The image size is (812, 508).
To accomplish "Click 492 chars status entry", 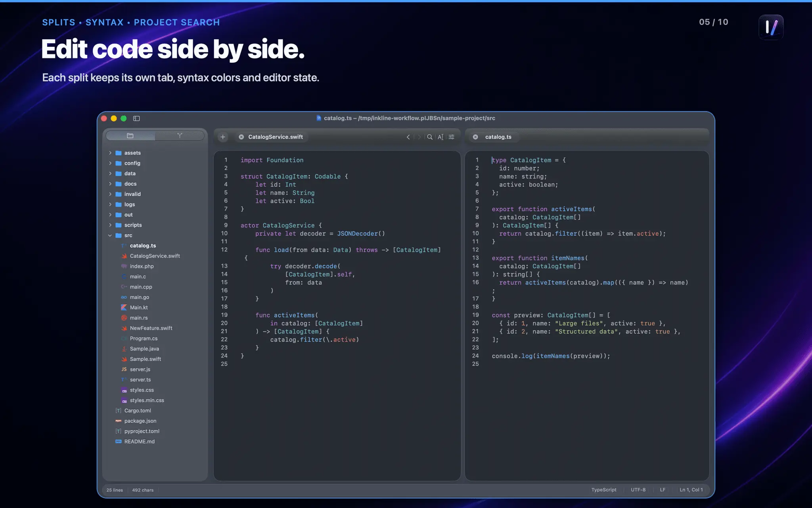I will click(x=143, y=490).
